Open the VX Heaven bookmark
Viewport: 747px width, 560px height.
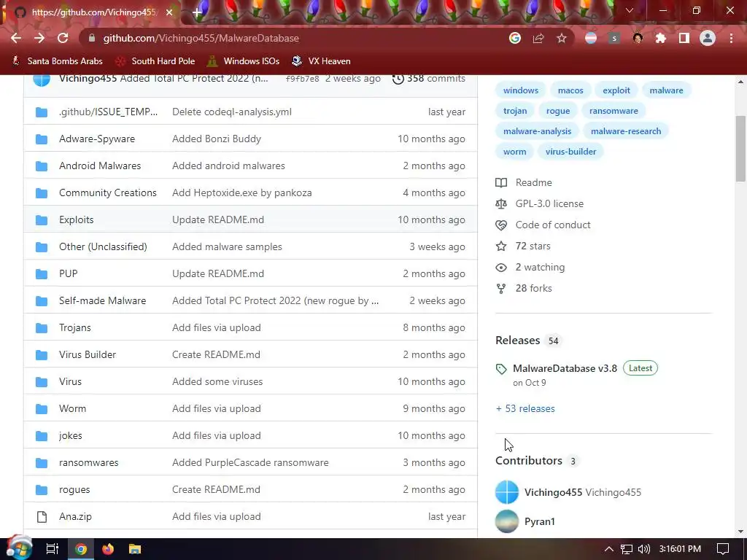pos(321,61)
